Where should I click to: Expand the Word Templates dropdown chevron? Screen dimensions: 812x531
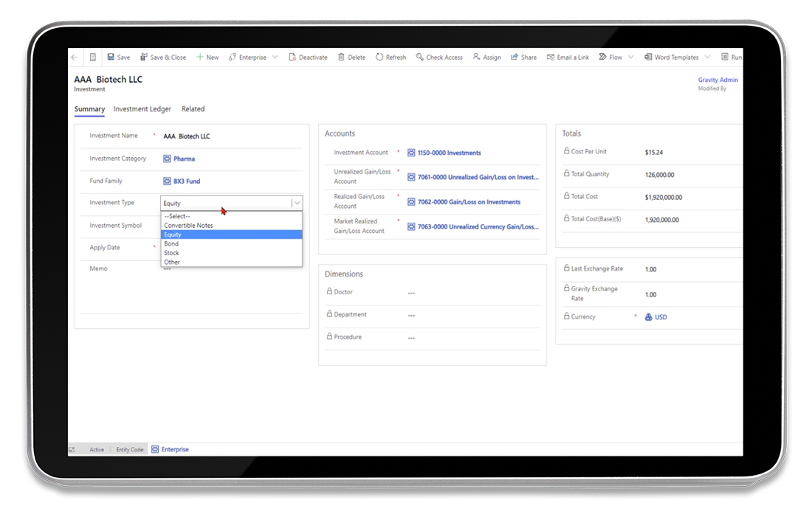(x=707, y=57)
